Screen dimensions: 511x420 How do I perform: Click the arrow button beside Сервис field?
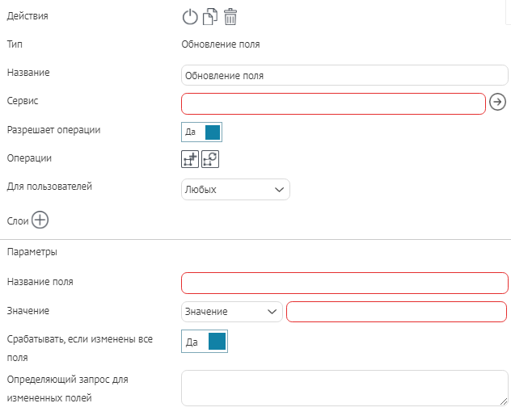coord(498,102)
